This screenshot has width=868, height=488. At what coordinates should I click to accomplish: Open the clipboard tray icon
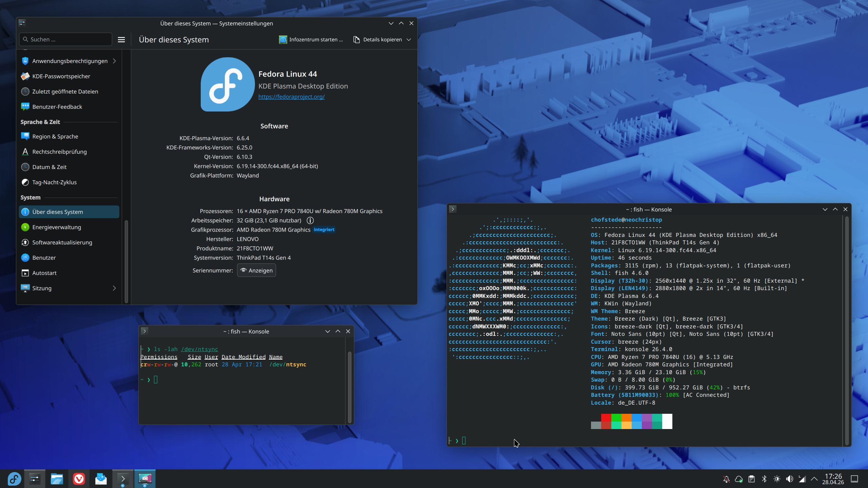(x=752, y=479)
